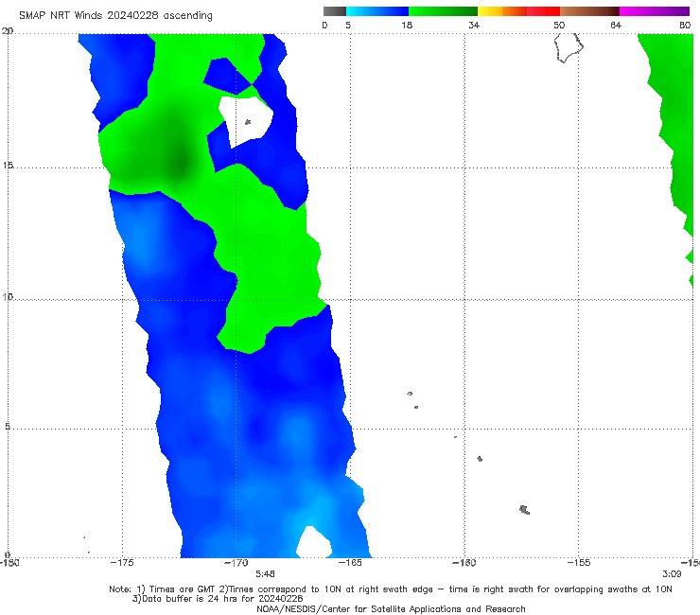
Task: Click the dark green wind maximum near 15N
Action: pos(180,163)
